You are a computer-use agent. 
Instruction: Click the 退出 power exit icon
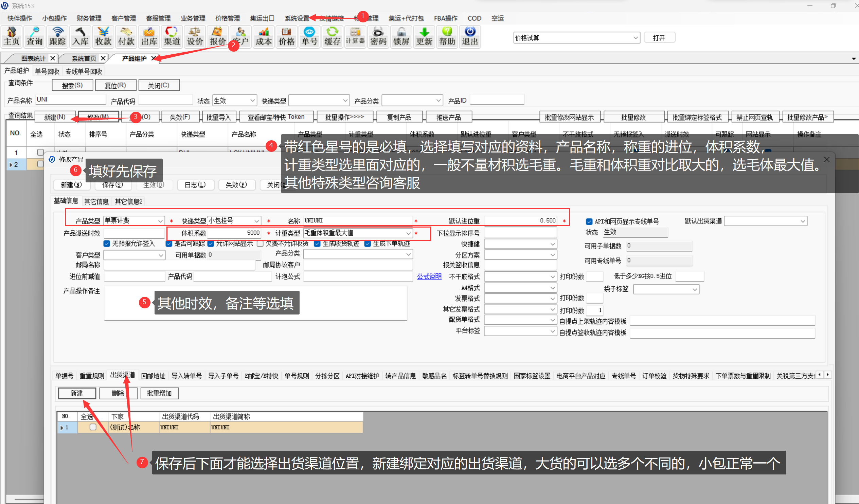pos(470,36)
